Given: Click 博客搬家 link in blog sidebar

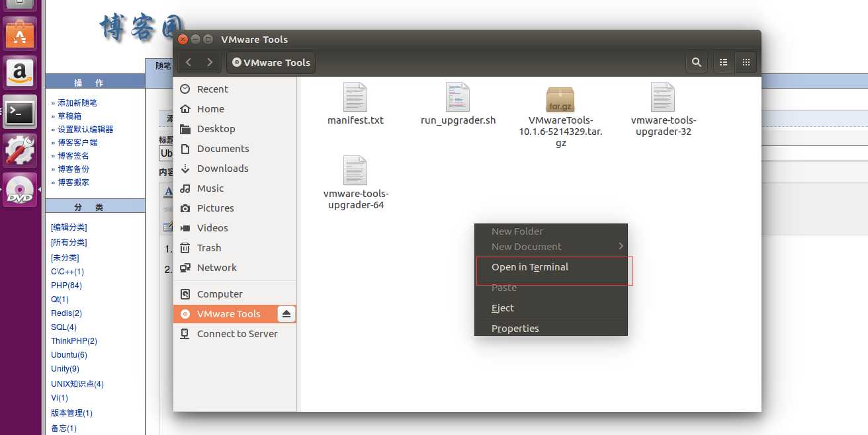Looking at the screenshot, I should coord(73,182).
